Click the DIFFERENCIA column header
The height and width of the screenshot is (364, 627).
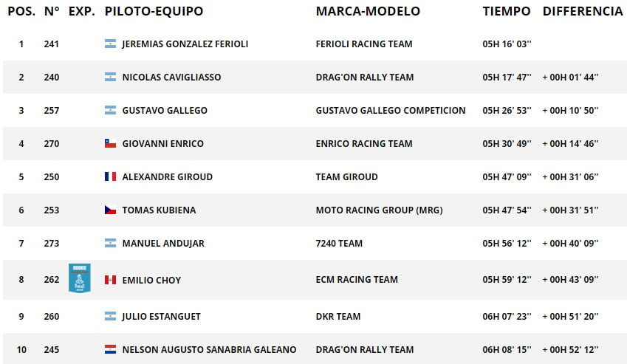click(x=583, y=11)
